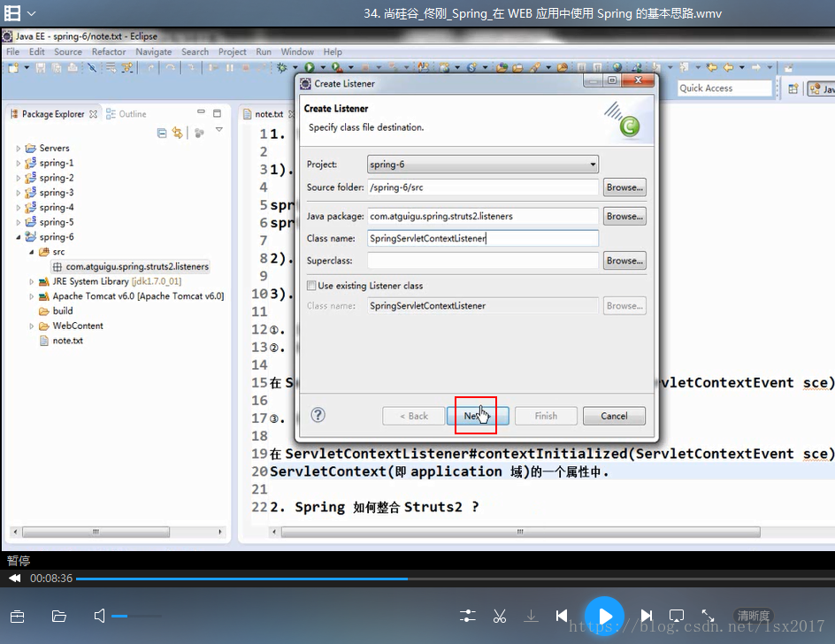Click the empty Superclass input field
This screenshot has height=644, width=835.
click(x=482, y=260)
